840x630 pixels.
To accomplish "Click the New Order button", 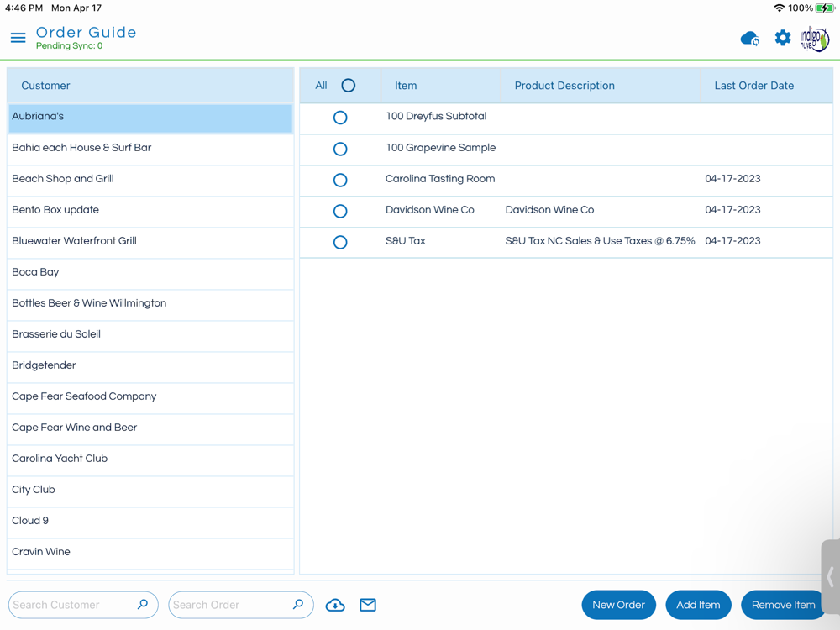I will coord(619,605).
